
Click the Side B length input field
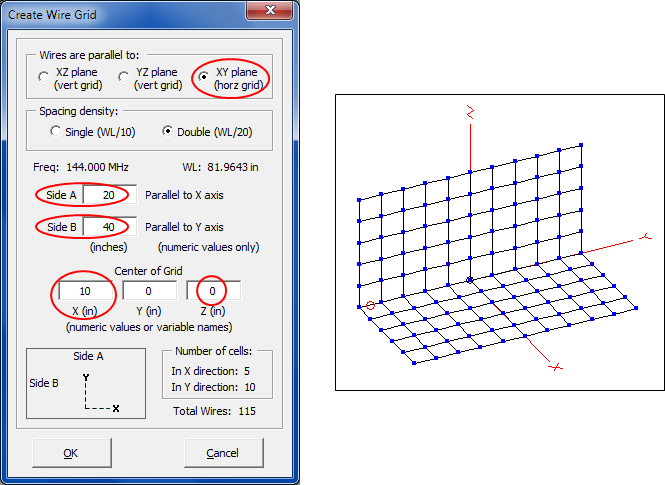[x=109, y=227]
